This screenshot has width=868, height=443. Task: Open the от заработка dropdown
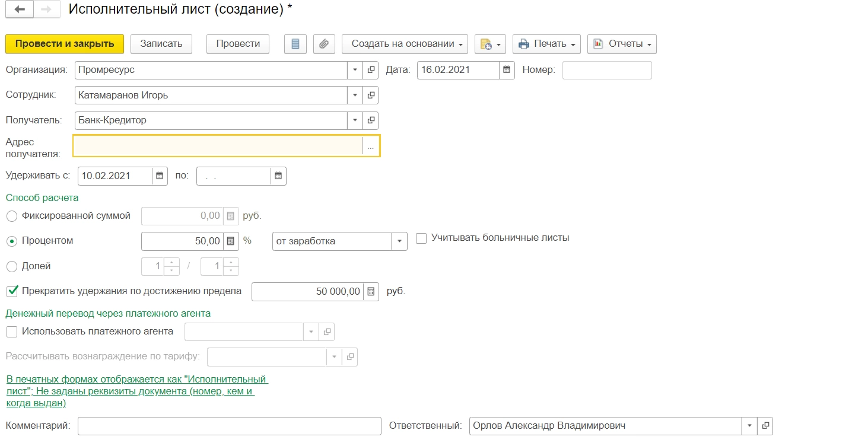point(399,241)
